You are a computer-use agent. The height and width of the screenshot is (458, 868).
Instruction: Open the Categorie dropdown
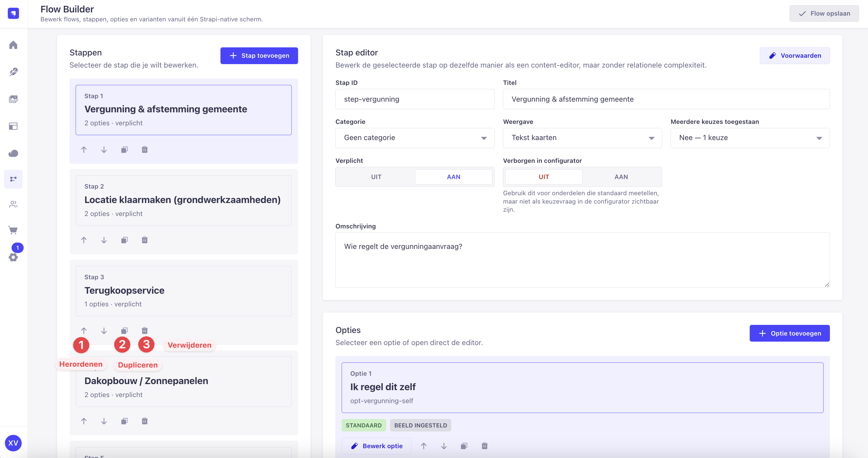pos(415,138)
